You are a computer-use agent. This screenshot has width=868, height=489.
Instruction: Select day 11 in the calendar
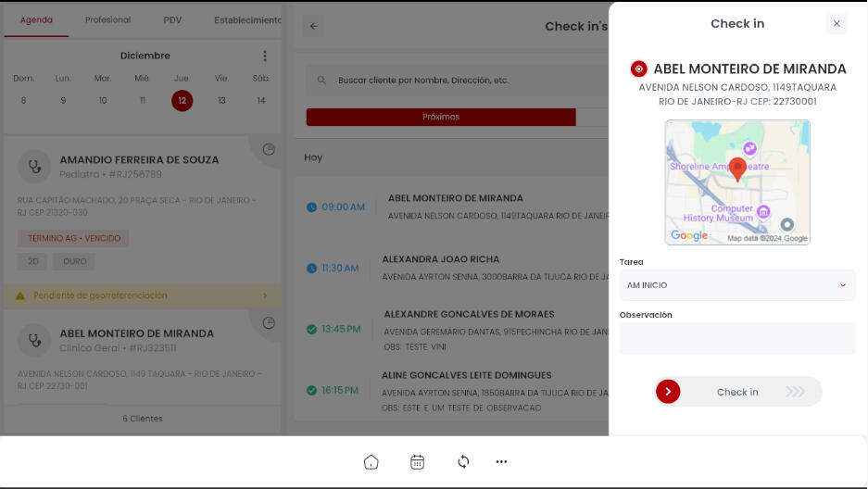tap(143, 101)
